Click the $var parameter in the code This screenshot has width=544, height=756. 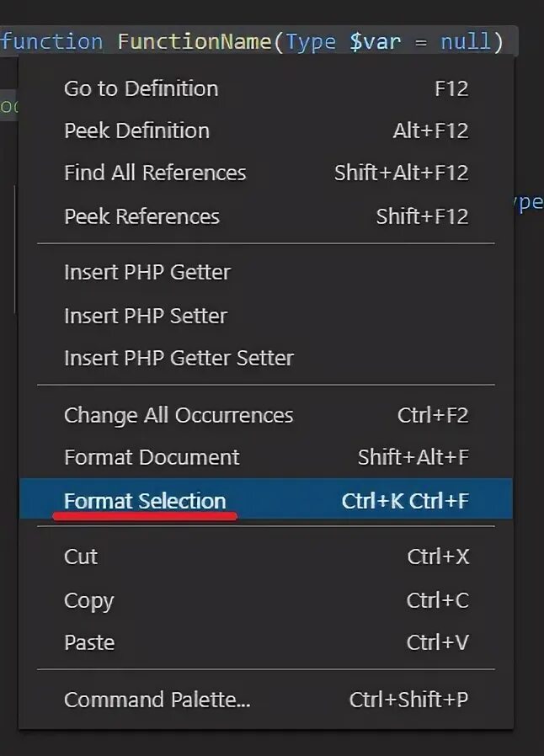tap(374, 41)
